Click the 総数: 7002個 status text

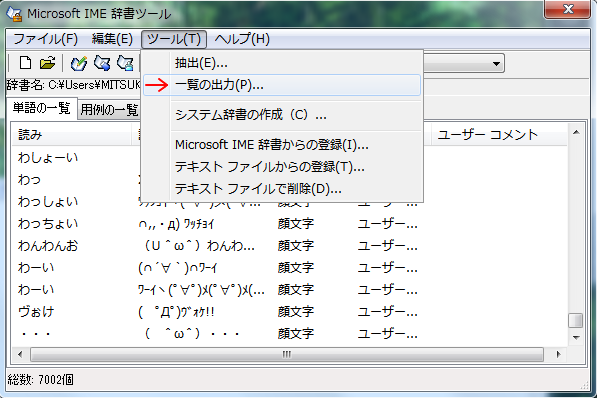click(x=40, y=380)
